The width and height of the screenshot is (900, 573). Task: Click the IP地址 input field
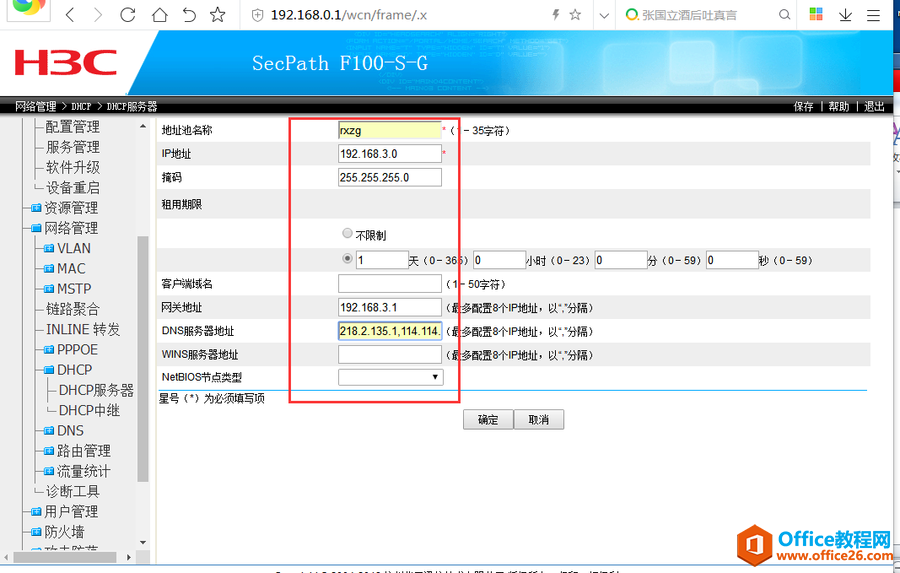390,154
